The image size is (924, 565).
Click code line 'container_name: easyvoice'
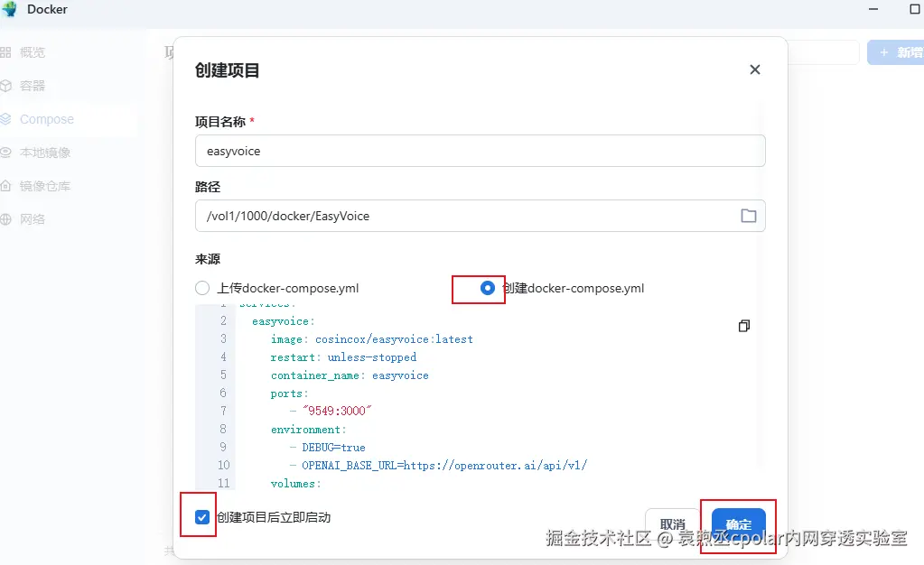click(x=350, y=375)
